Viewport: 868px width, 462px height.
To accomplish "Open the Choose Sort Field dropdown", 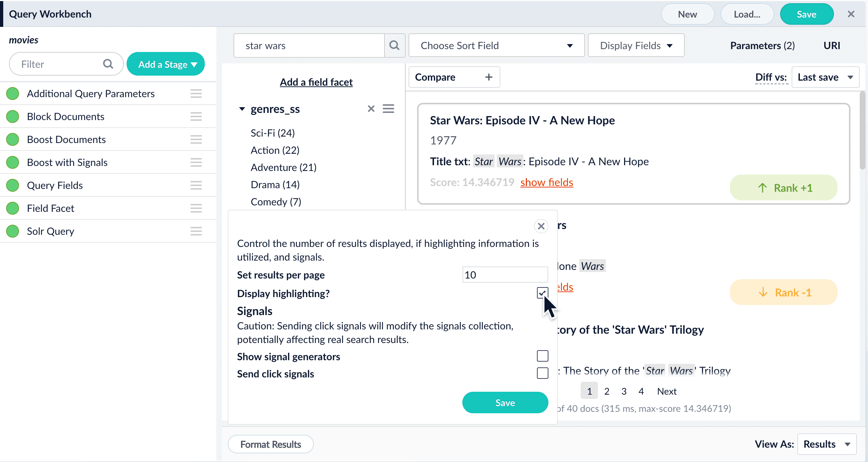I will pos(496,46).
